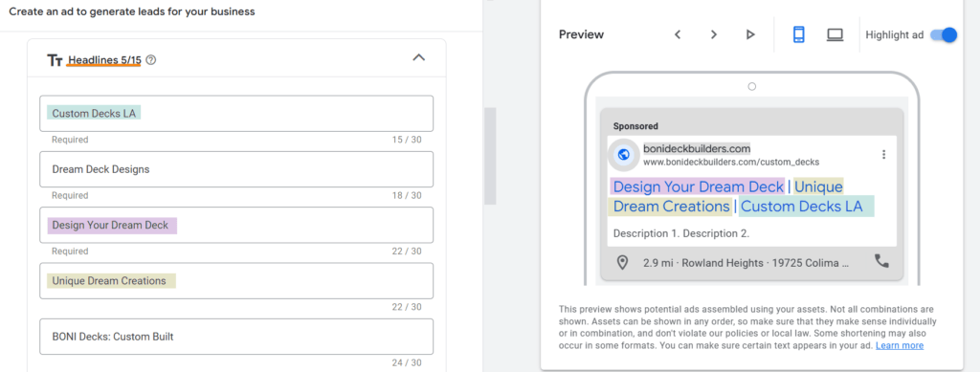Click the Headlines 5/15 section title
The image size is (980, 372).
click(x=104, y=60)
